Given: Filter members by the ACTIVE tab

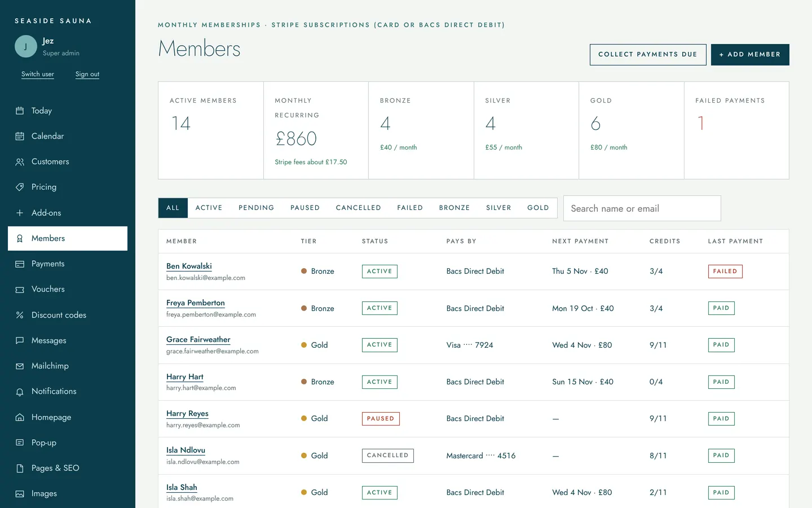Looking at the screenshot, I should pyautogui.click(x=209, y=208).
